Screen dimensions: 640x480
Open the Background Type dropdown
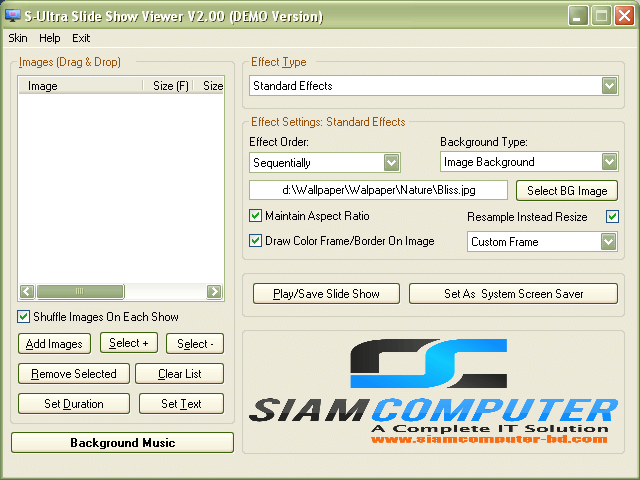point(609,162)
